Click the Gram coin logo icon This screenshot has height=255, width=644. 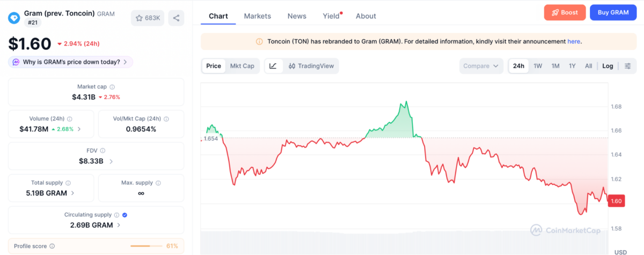(x=14, y=17)
